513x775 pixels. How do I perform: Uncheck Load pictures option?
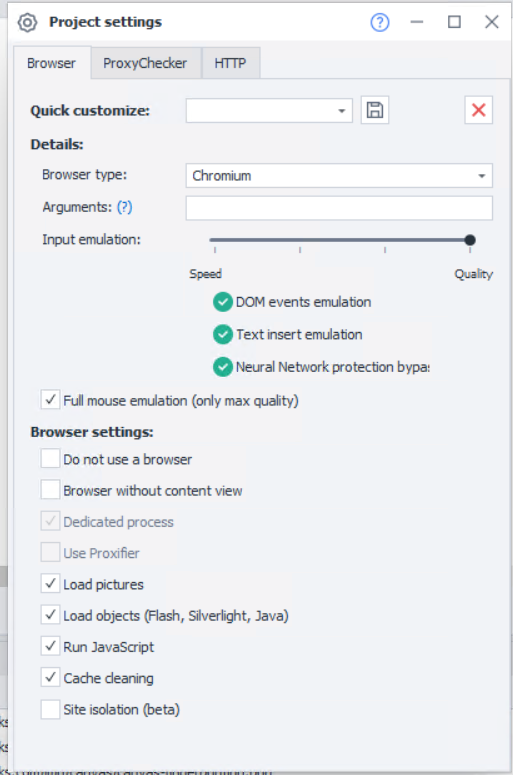(50, 584)
